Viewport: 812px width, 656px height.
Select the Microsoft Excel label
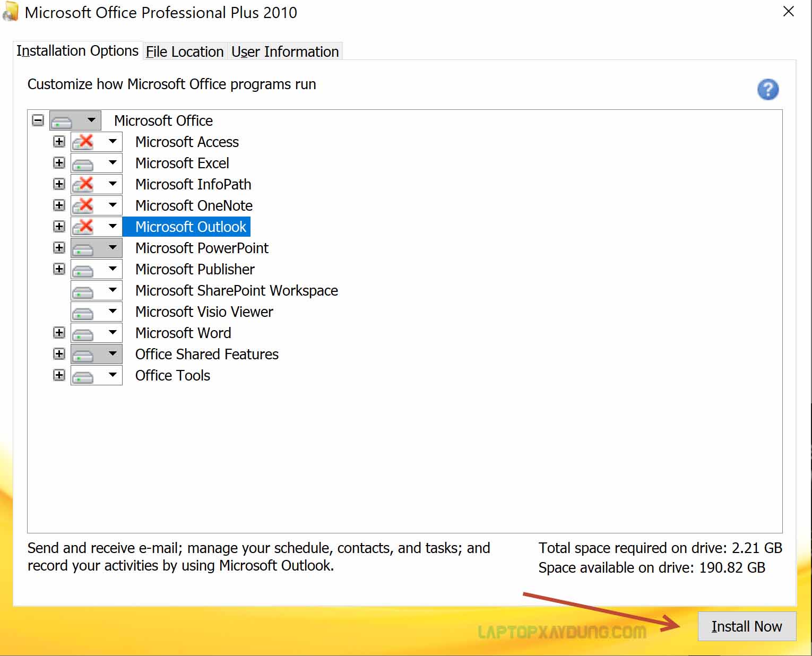(x=182, y=163)
